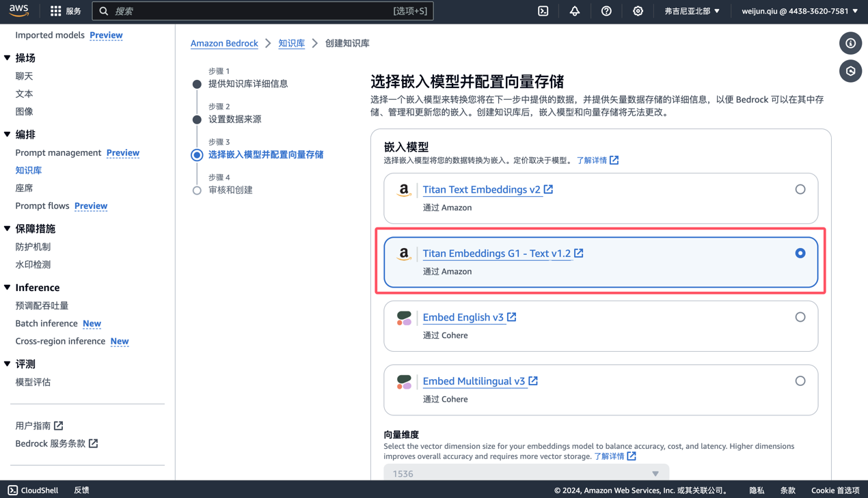Viewport: 868px width, 498px height.
Task: Click the CloudShell icon in the footer
Action: pos(13,490)
